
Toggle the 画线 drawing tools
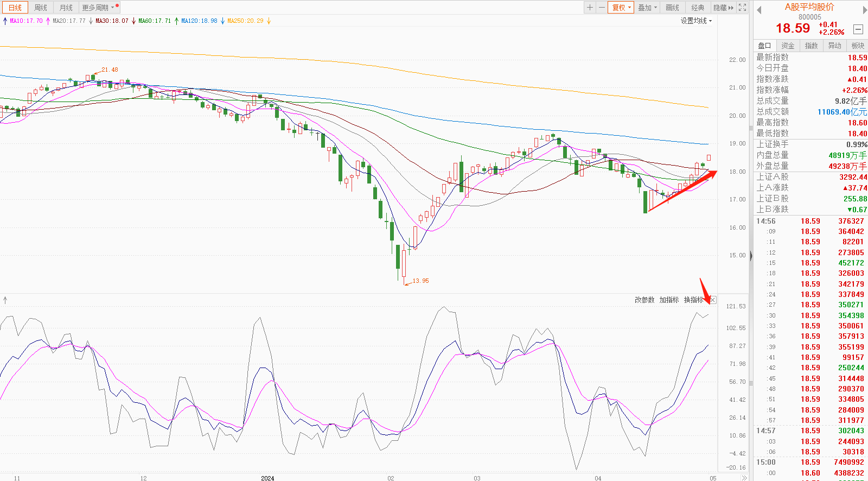673,8
